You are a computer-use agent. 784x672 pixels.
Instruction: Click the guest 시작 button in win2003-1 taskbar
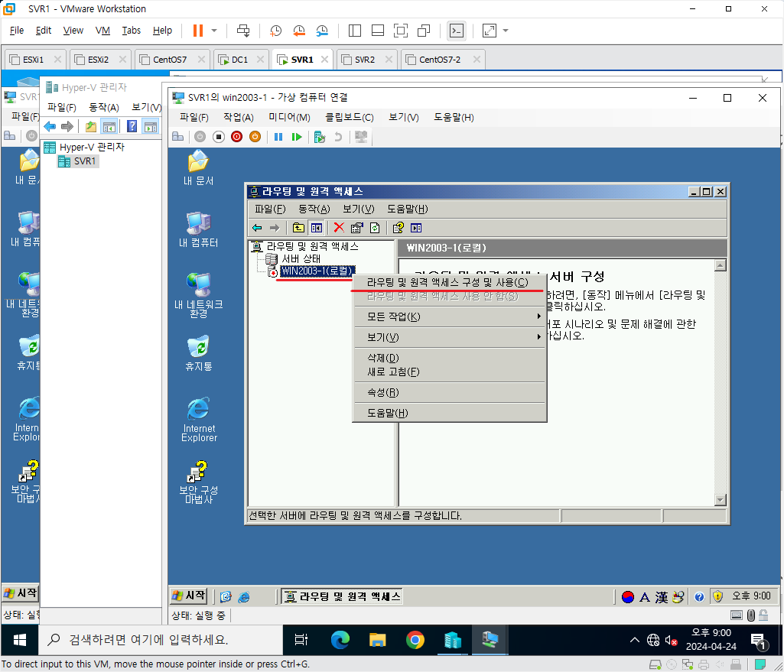pyautogui.click(x=188, y=596)
